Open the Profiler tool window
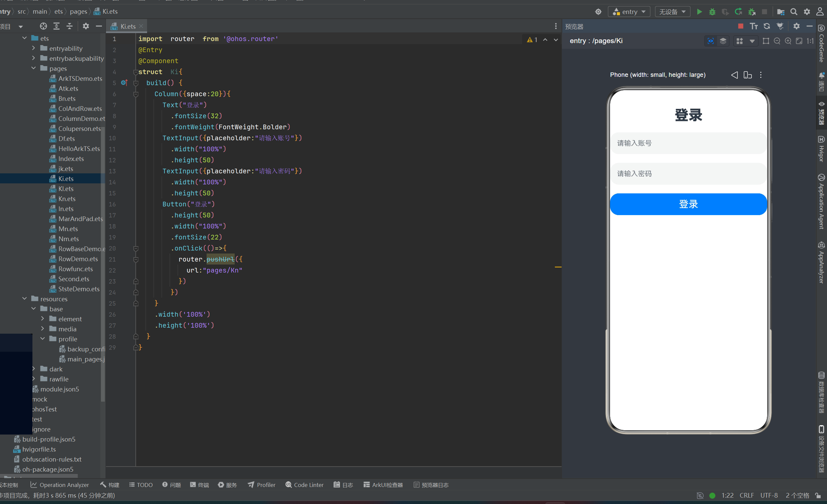This screenshot has width=827, height=504. [261, 485]
